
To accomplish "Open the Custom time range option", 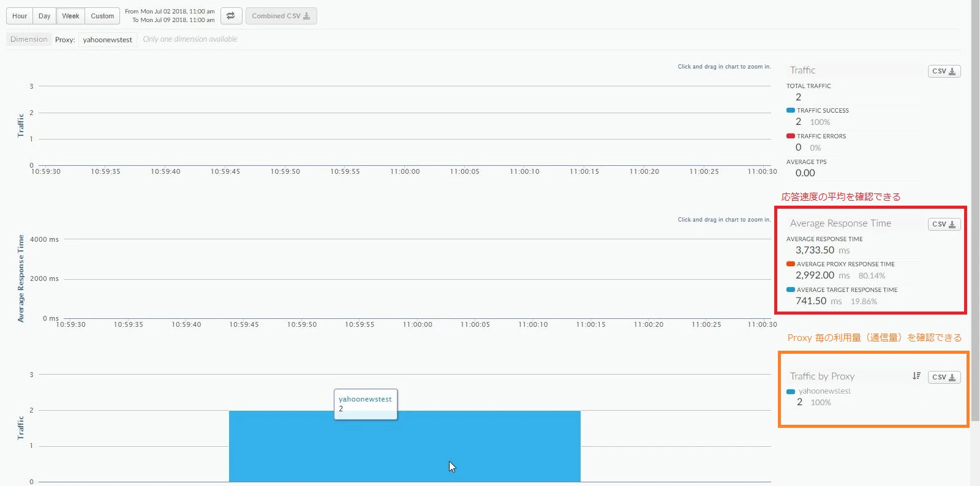I will (x=102, y=16).
